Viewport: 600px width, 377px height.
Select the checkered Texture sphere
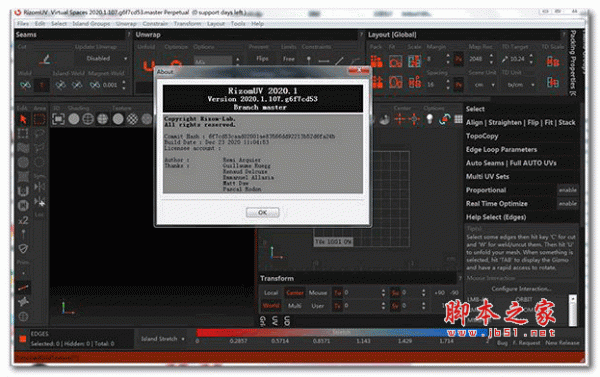coord(132,119)
